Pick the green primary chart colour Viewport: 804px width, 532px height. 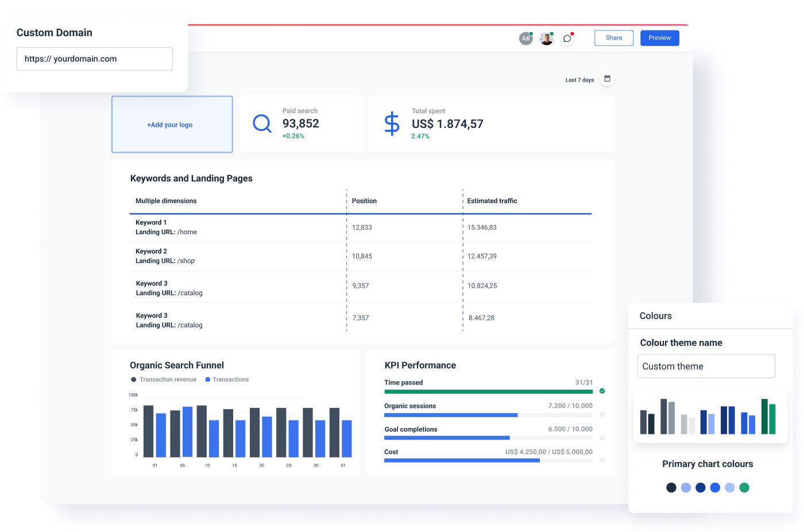pos(744,487)
